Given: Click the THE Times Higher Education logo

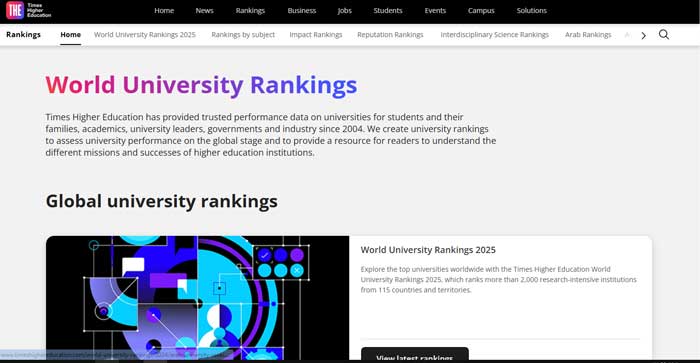Looking at the screenshot, I should click(29, 10).
